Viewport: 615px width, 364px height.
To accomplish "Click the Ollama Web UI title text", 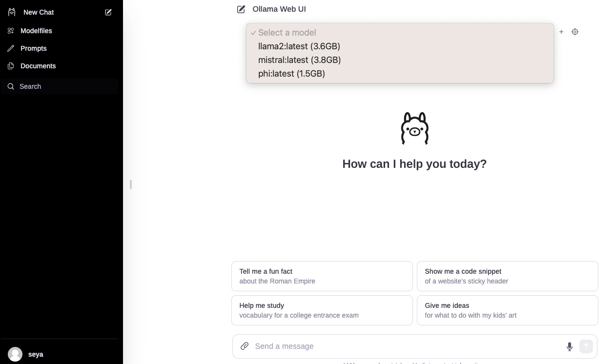I will coord(279,9).
